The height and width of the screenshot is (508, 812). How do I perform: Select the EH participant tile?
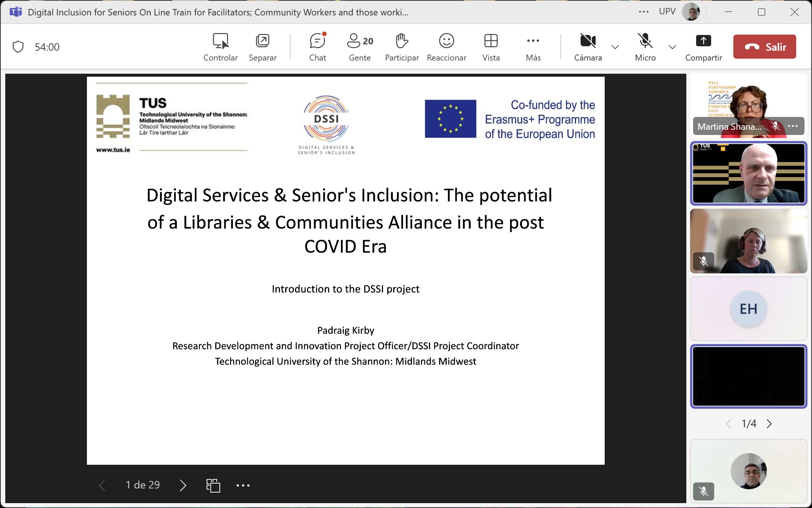[748, 309]
